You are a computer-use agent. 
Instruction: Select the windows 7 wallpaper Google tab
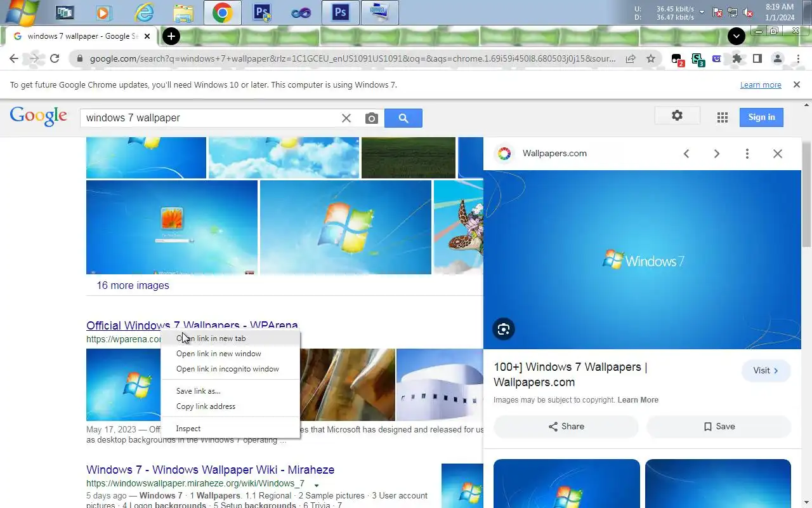pyautogui.click(x=81, y=36)
